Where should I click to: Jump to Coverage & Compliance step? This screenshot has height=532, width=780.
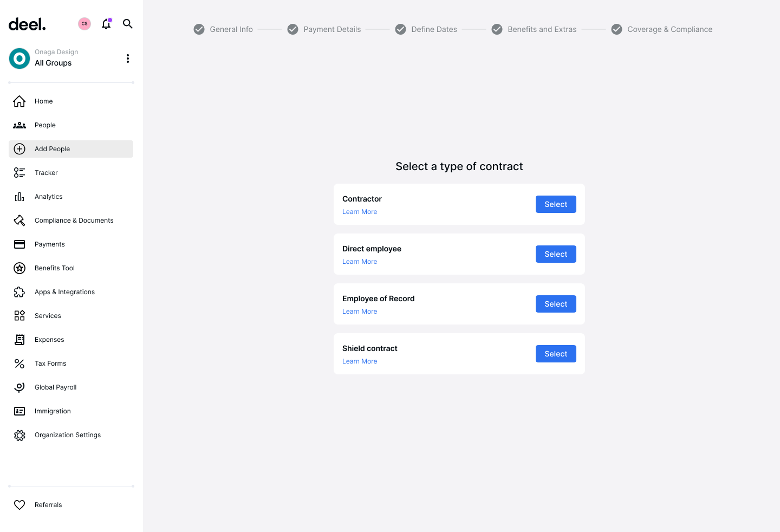point(669,29)
